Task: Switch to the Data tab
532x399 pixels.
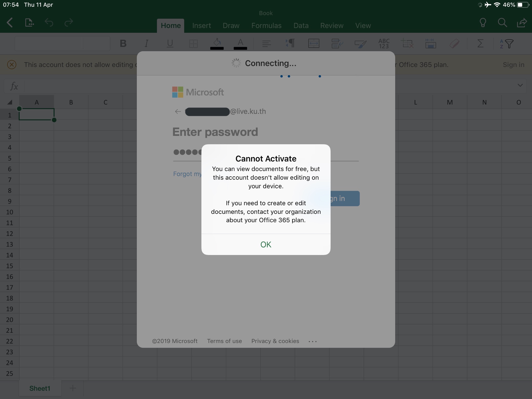Action: tap(301, 26)
